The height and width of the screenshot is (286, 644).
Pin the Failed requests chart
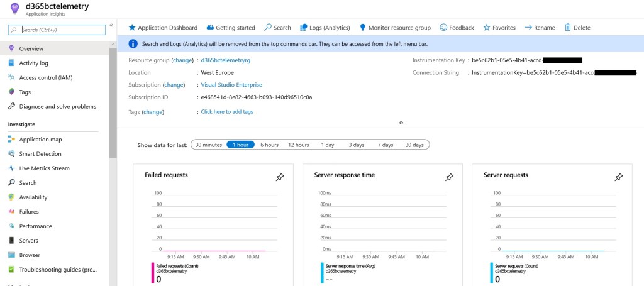(280, 177)
